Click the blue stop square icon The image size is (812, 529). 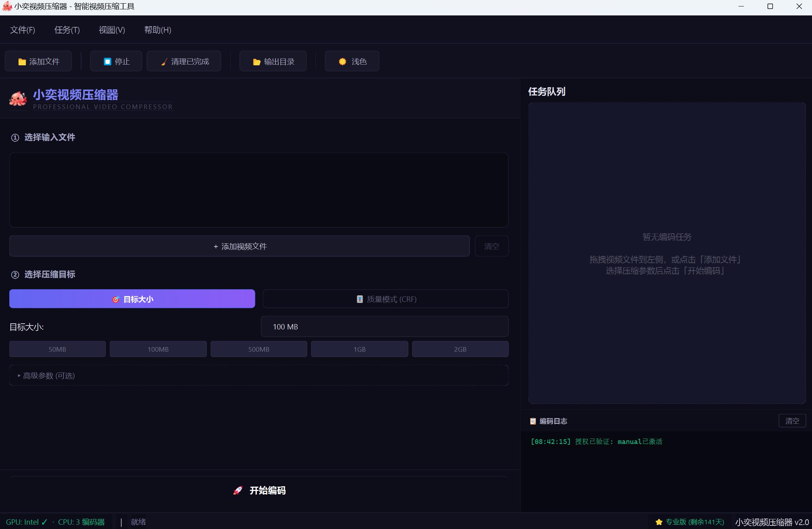click(x=107, y=62)
